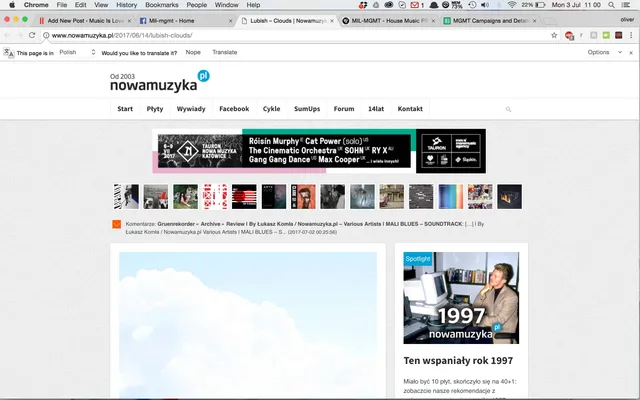Click Nope on the translate bar
The width and height of the screenshot is (640, 400).
coord(193,52)
